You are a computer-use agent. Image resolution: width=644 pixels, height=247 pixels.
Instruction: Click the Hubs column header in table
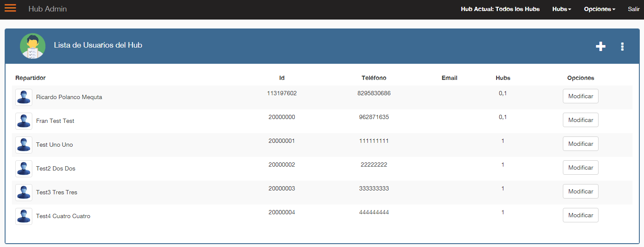click(x=503, y=78)
